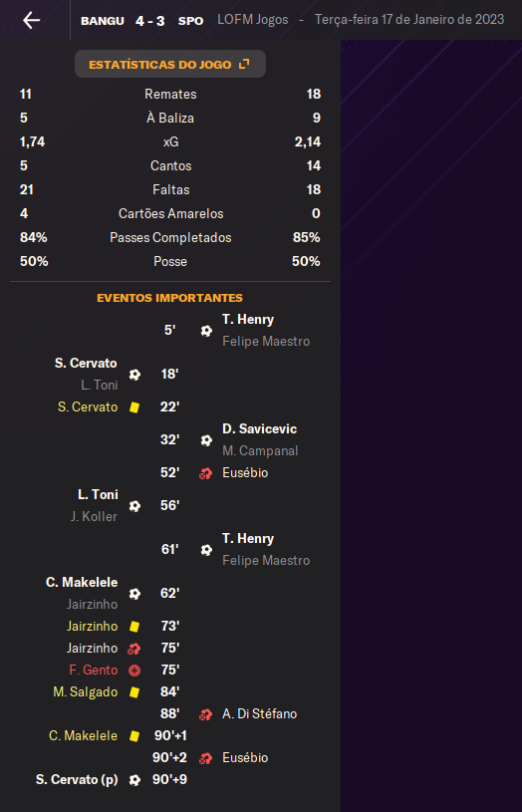522x812 pixels.
Task: Click the goal icon at 90'+9 penalty
Action: coord(134,780)
